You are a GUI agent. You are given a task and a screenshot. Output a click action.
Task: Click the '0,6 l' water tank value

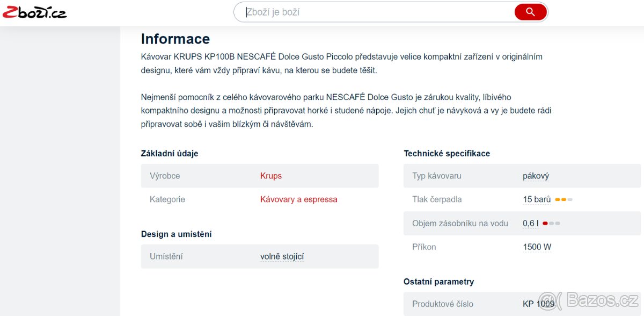(x=531, y=223)
